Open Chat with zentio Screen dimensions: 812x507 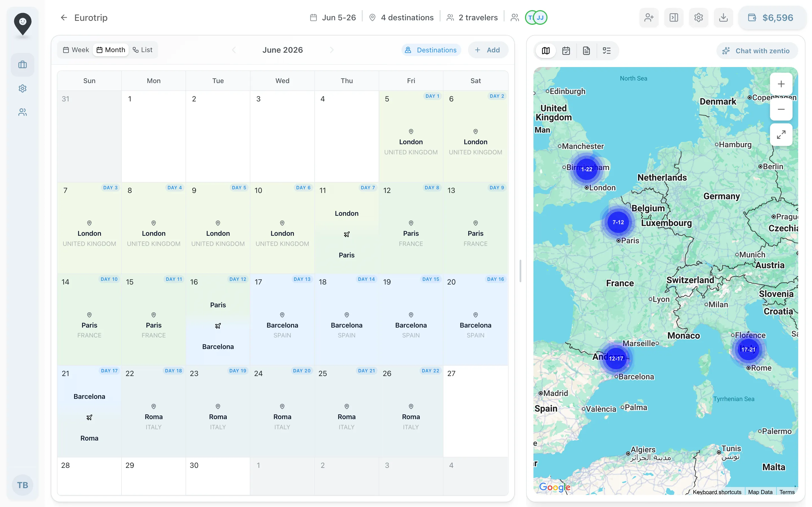[x=757, y=51]
